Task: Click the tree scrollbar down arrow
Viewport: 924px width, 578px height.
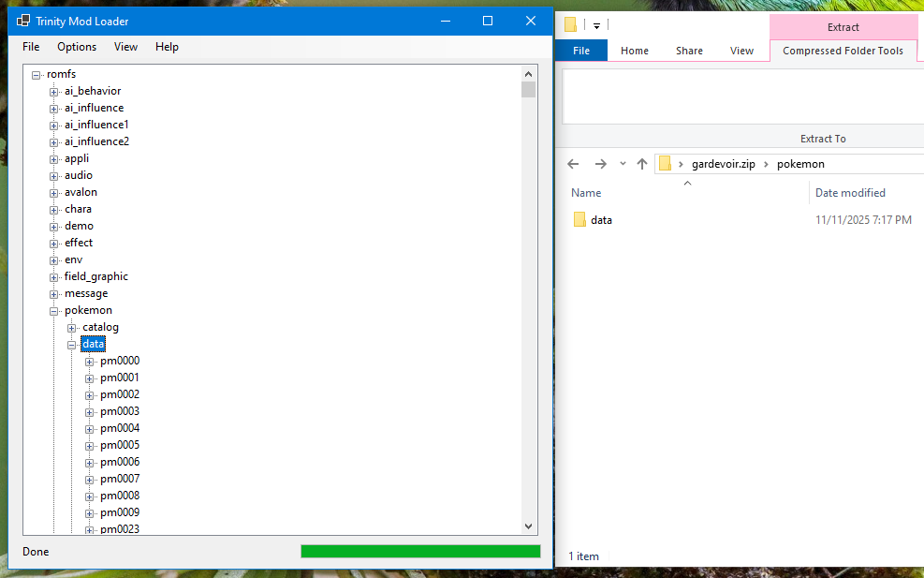Action: (528, 526)
